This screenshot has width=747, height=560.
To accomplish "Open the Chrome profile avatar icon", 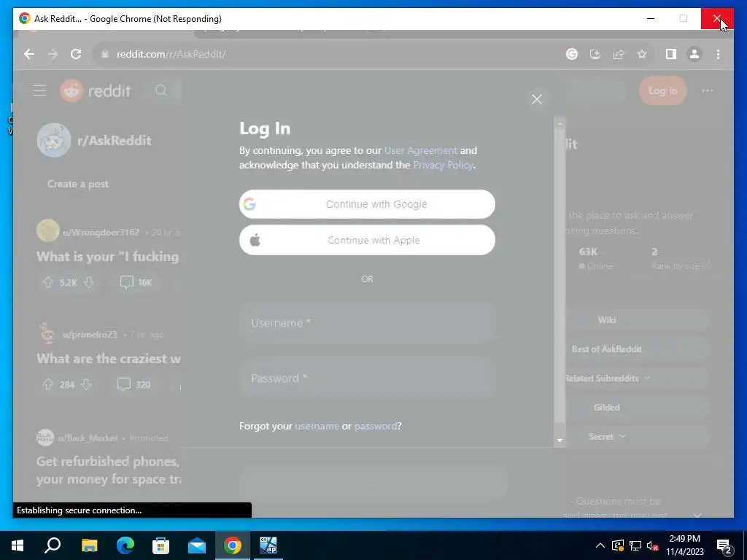I will [694, 54].
